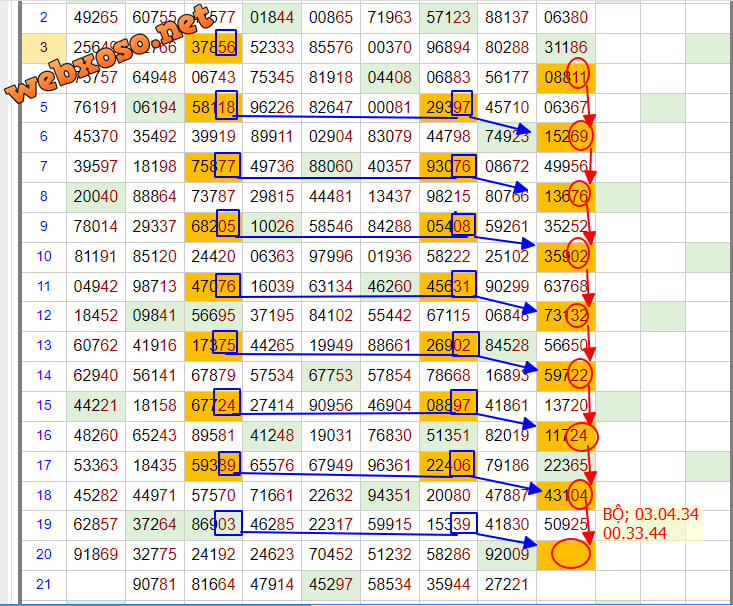Select cell containing 65243
The image size is (733, 606).
pyautogui.click(x=155, y=435)
